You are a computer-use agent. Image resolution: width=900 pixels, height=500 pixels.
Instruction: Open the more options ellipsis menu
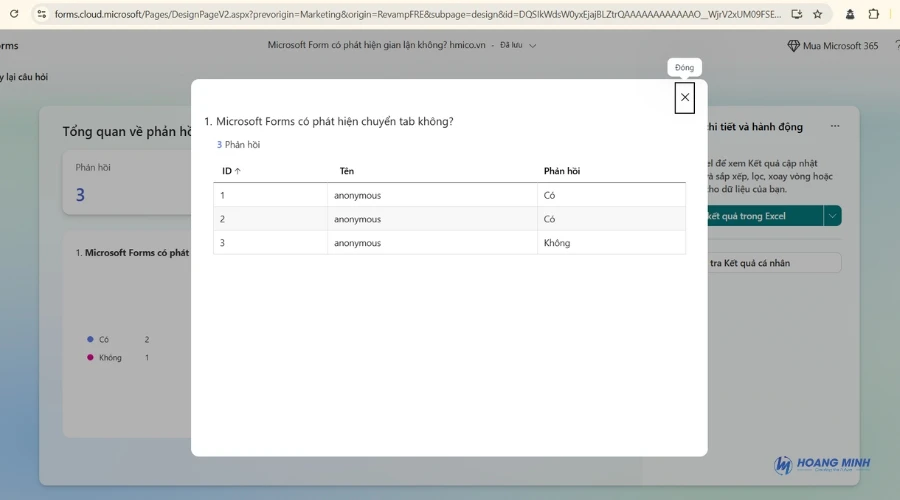tap(835, 126)
